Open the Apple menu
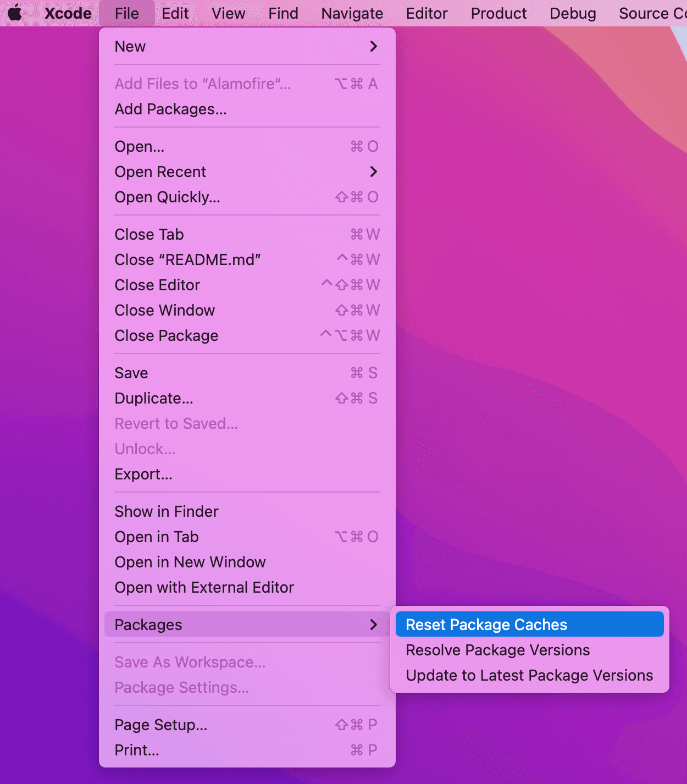The image size is (687, 784). coord(15,13)
